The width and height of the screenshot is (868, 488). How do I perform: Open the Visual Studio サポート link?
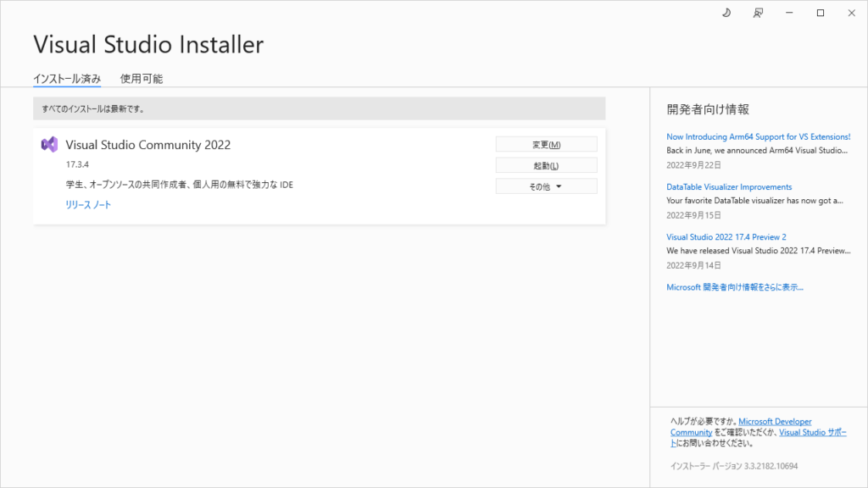point(813,433)
